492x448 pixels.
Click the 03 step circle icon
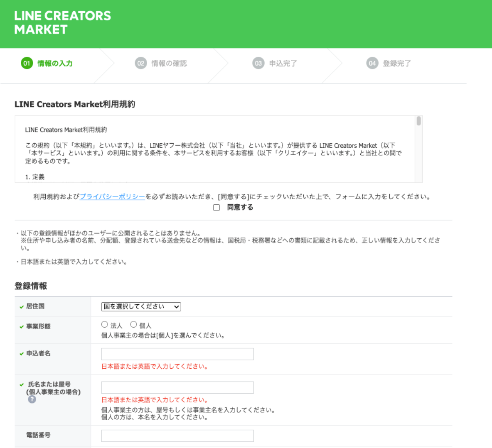(x=258, y=64)
